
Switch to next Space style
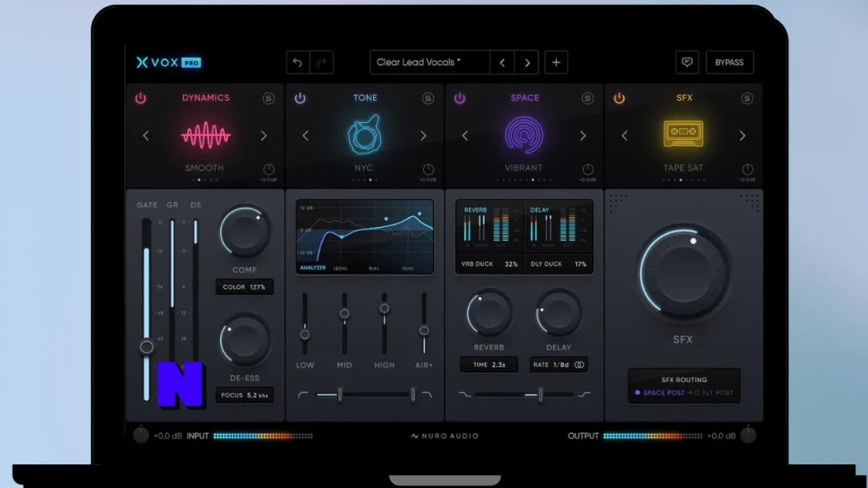(x=583, y=136)
